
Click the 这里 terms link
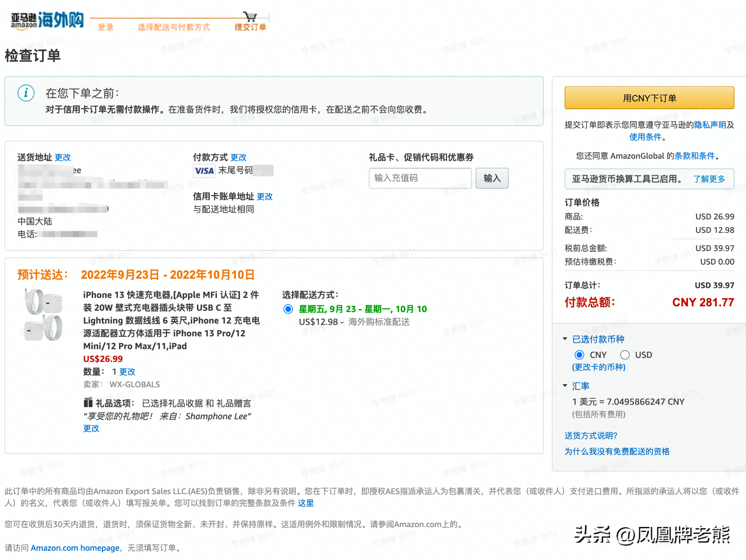[306, 503]
